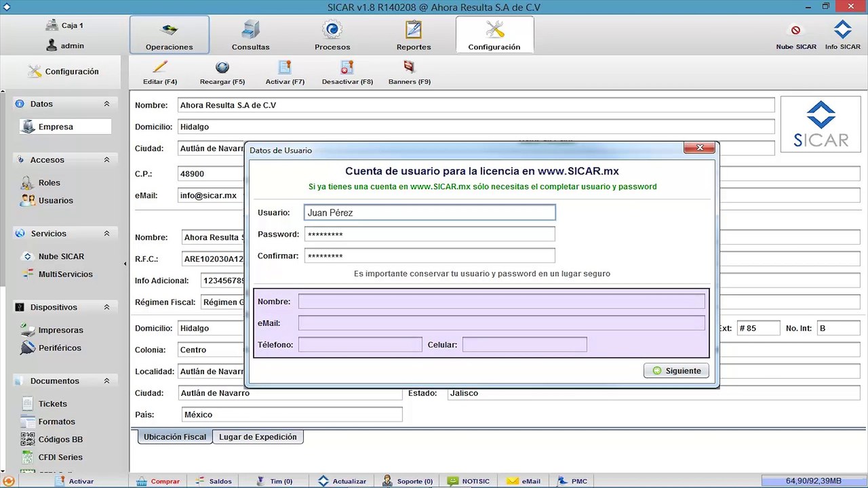Screen dimensions: 868x488
Task: Collapse the Accesos sidebar section
Action: [x=106, y=160]
